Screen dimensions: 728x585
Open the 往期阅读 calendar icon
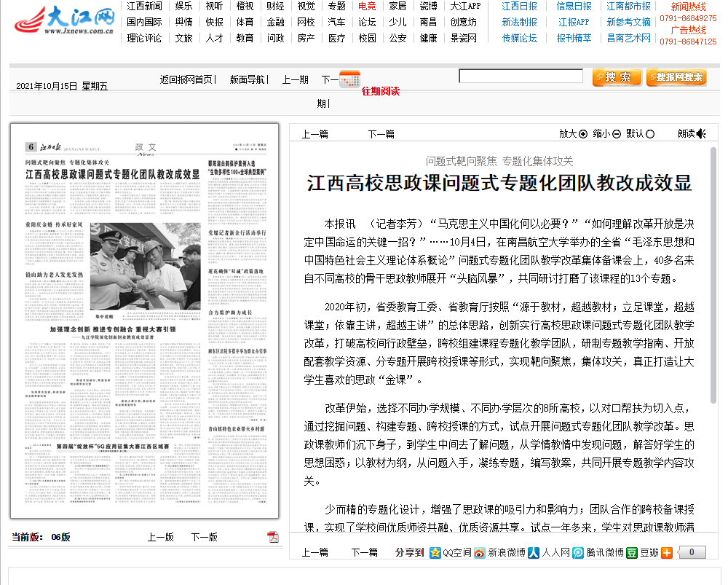349,79
